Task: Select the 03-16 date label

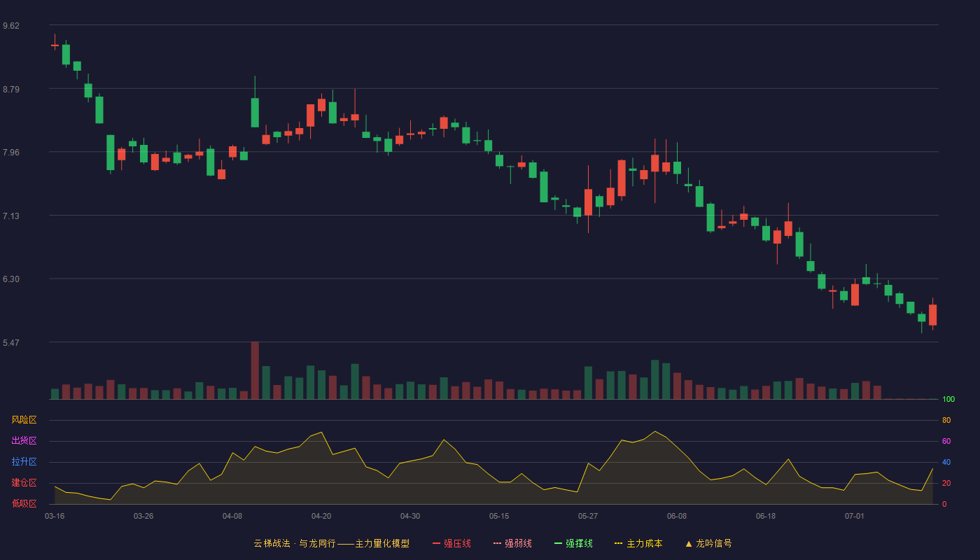Action: click(55, 516)
